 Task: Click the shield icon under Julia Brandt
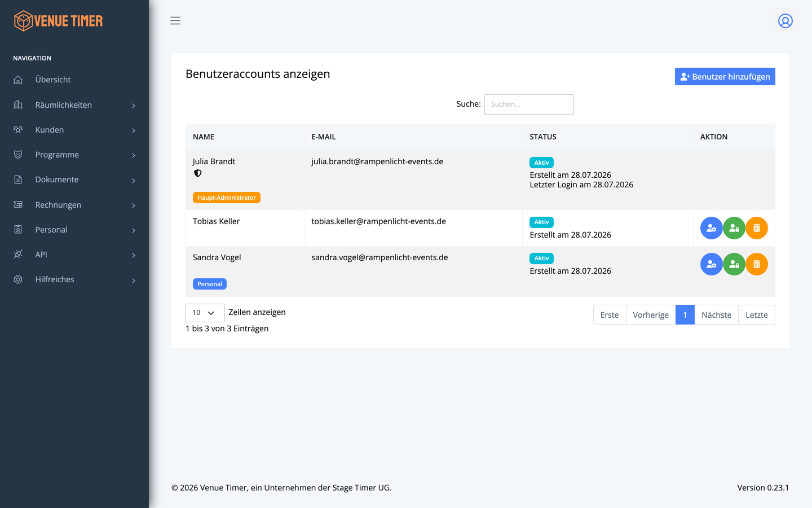[197, 173]
